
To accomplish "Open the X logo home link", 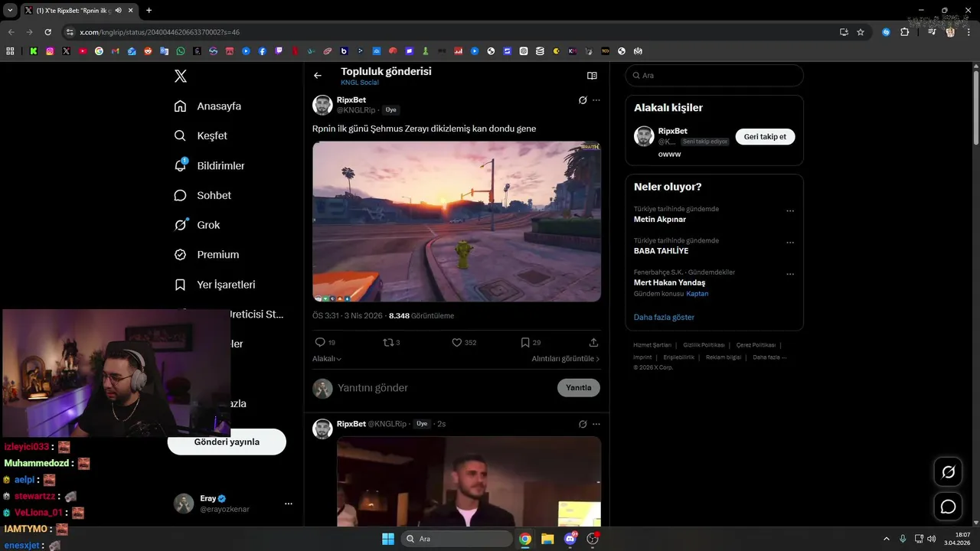I will (x=181, y=76).
